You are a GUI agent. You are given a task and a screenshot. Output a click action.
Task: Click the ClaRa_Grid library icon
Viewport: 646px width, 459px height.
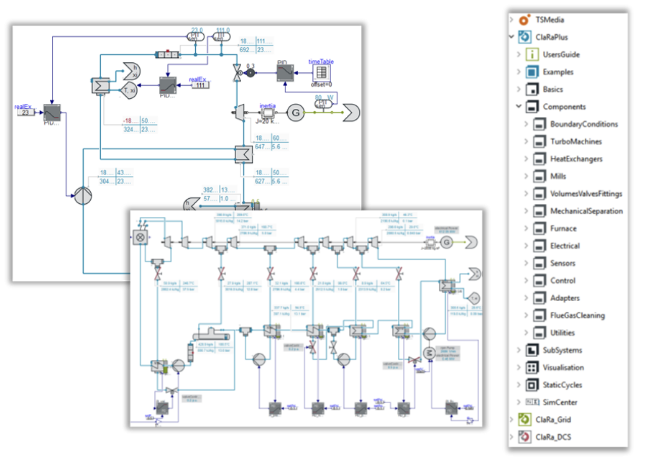524,419
